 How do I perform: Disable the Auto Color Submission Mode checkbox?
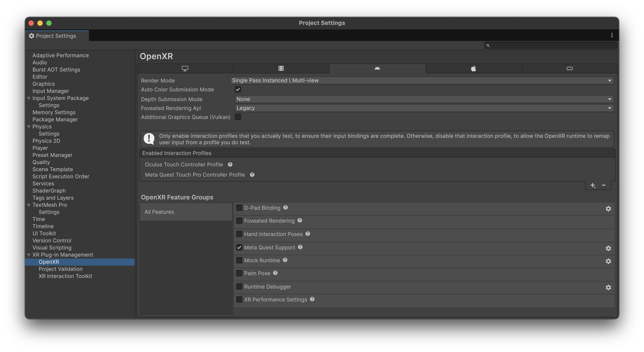[238, 89]
